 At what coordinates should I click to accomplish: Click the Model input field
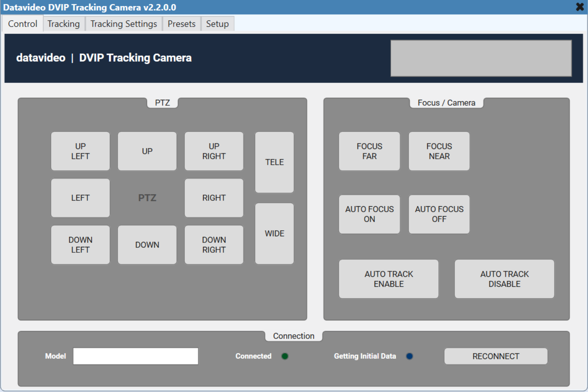tap(135, 356)
